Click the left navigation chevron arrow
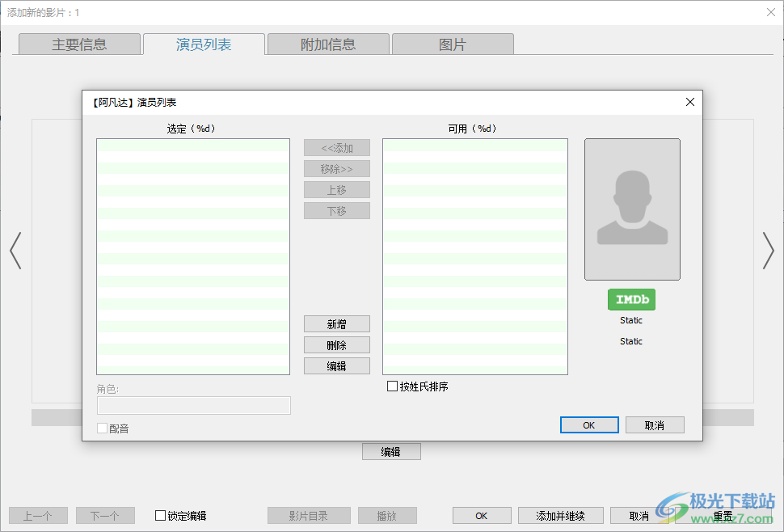Image resolution: width=784 pixels, height=532 pixels. 15,251
